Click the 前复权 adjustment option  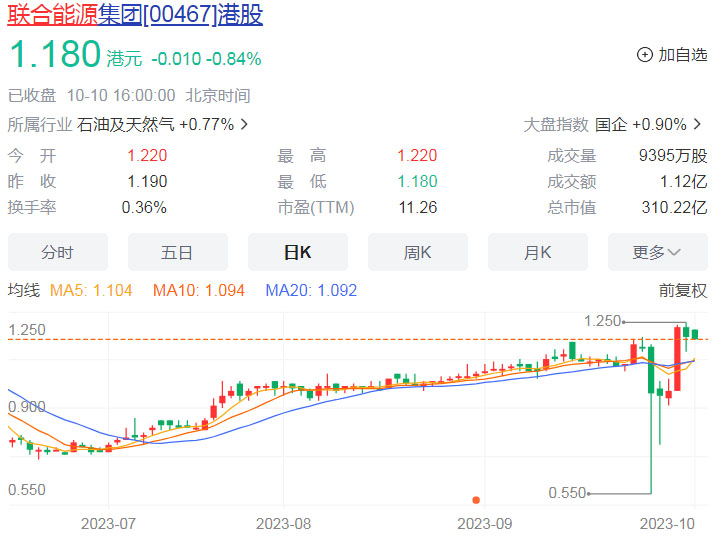683,290
